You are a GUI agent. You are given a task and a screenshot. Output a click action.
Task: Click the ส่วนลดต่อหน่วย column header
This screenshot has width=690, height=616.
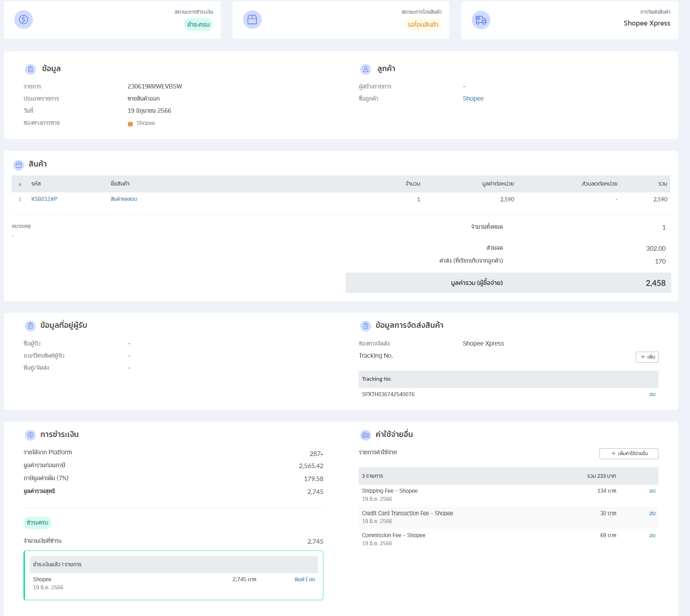[599, 184]
